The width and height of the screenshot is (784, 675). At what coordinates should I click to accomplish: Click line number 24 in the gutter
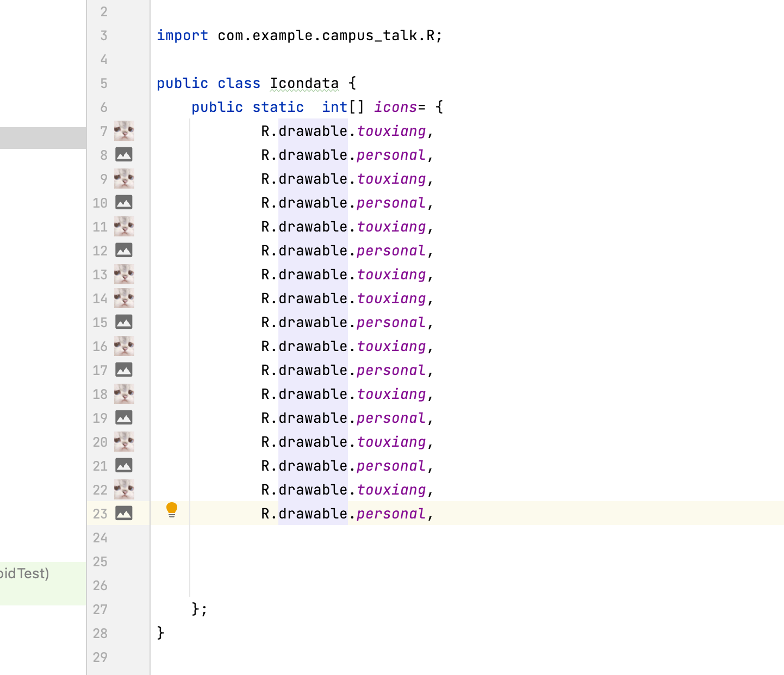click(100, 537)
